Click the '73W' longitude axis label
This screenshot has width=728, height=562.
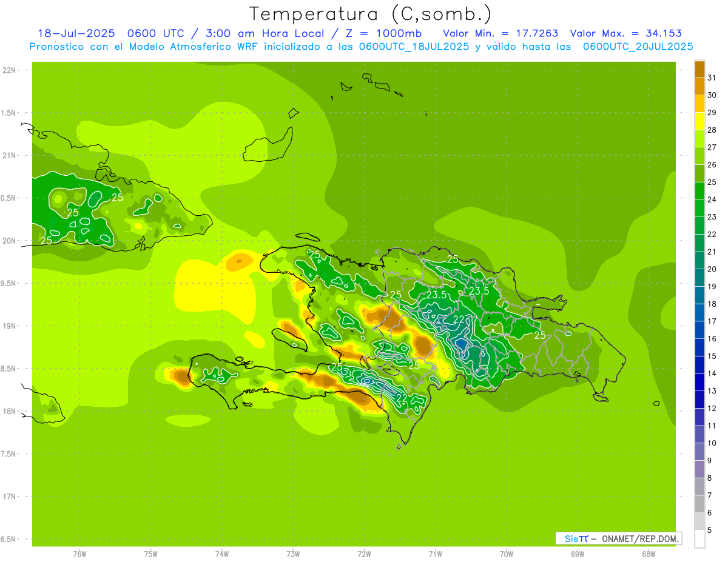pos(293,554)
